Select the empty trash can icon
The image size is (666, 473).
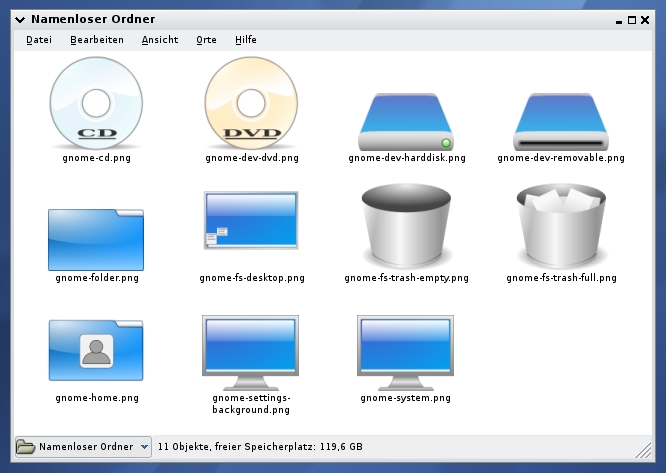coord(406,226)
